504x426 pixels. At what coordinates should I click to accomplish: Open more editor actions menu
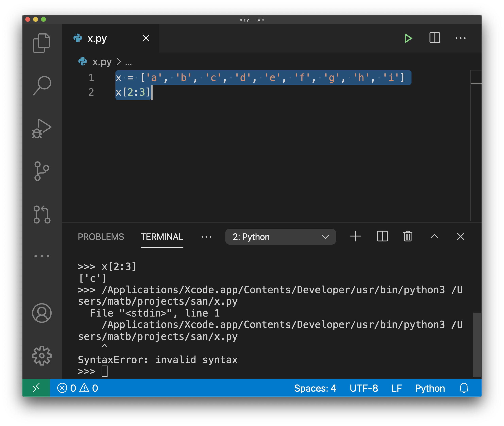click(461, 38)
